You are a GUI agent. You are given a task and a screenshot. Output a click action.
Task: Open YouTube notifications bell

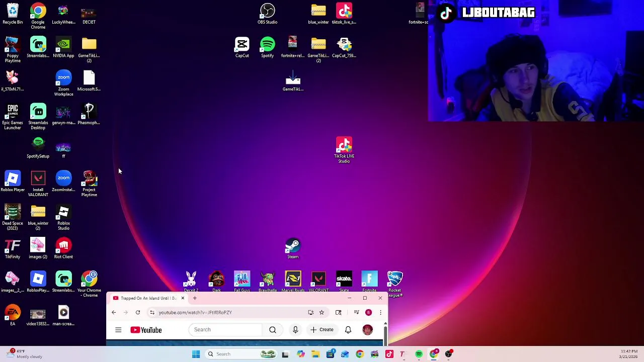click(x=348, y=330)
